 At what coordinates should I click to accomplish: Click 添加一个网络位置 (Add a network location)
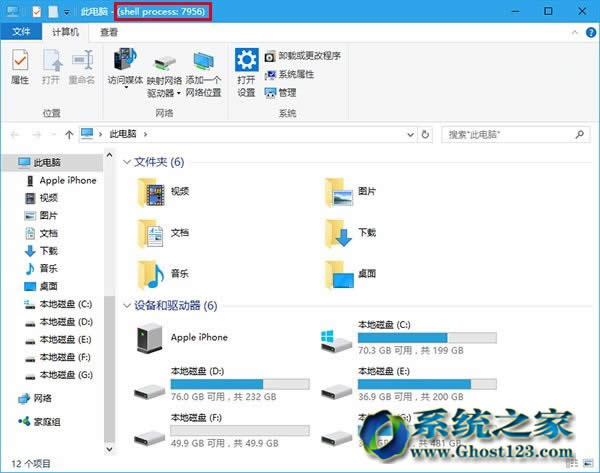tap(204, 68)
